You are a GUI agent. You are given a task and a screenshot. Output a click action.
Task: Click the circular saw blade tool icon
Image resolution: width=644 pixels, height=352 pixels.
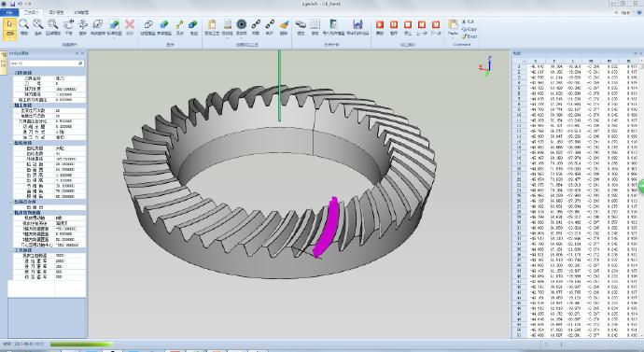click(242, 24)
